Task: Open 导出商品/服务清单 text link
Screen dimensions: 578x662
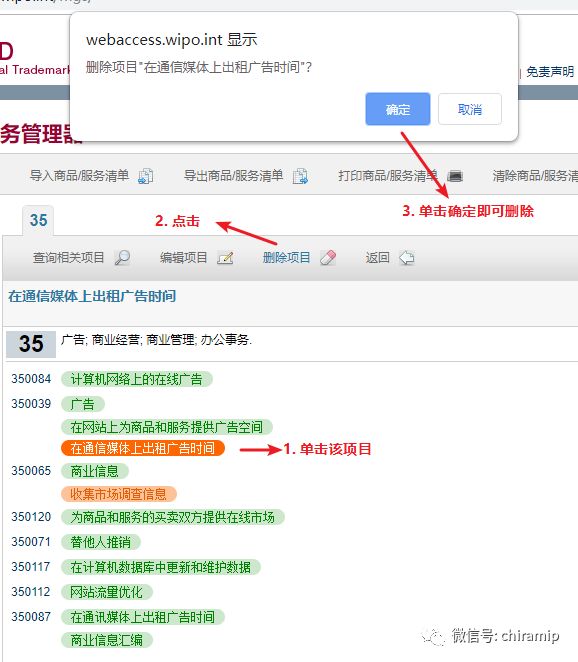Action: tap(233, 175)
